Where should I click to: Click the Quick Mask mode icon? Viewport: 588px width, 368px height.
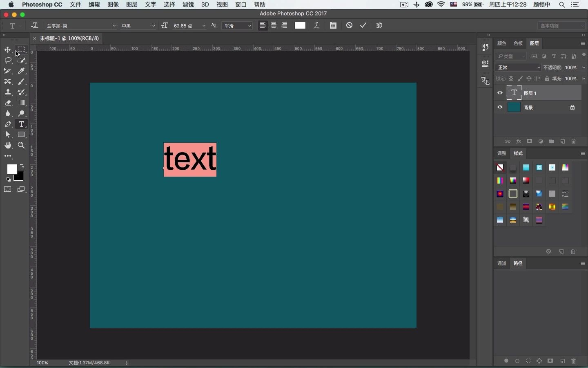click(8, 189)
